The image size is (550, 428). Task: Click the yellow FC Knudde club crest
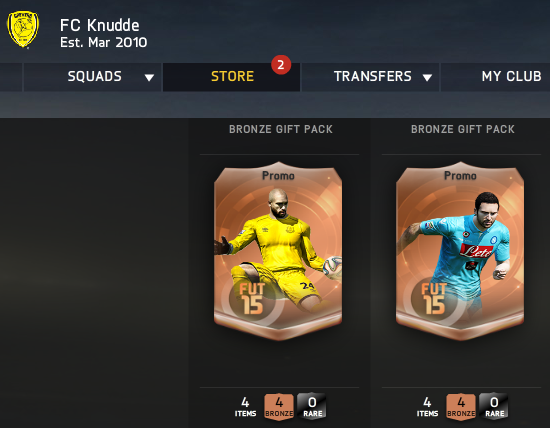click(23, 29)
